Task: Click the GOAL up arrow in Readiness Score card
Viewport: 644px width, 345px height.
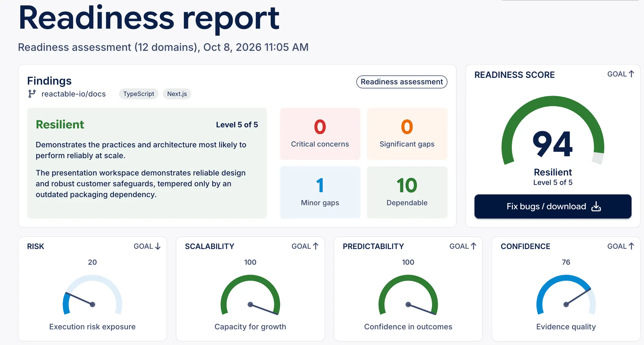Action: tap(631, 74)
